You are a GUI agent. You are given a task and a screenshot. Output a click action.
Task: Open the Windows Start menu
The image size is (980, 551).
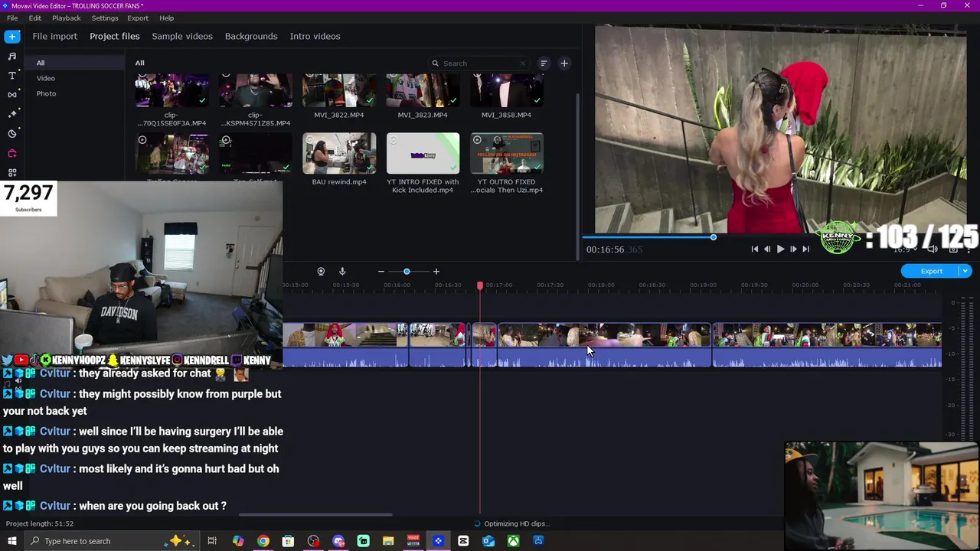pyautogui.click(x=12, y=541)
